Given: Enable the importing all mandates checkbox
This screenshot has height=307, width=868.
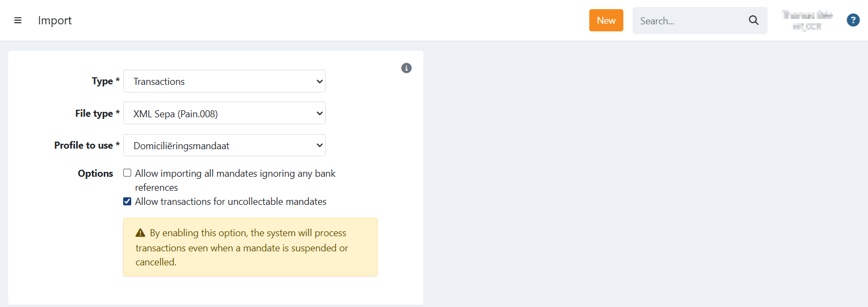Looking at the screenshot, I should (127, 173).
